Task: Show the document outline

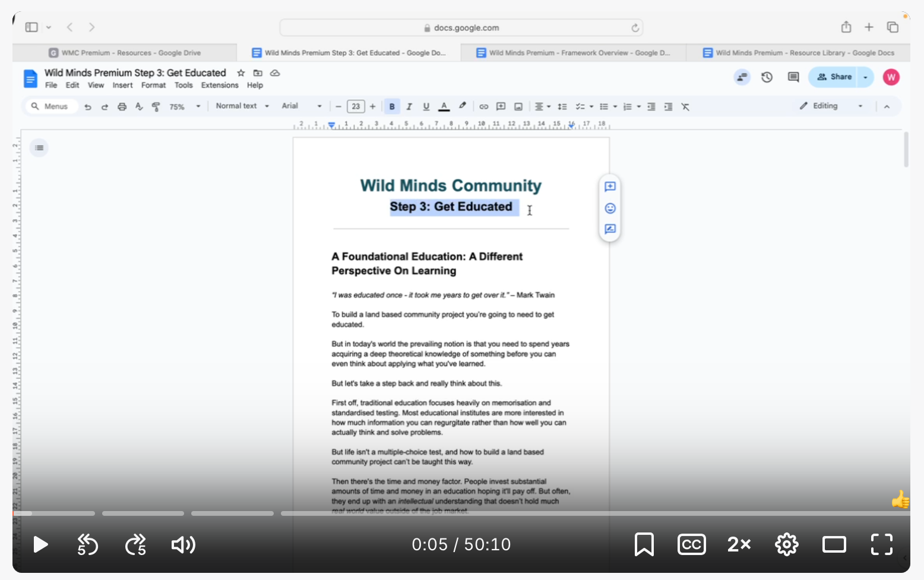Action: (x=39, y=148)
